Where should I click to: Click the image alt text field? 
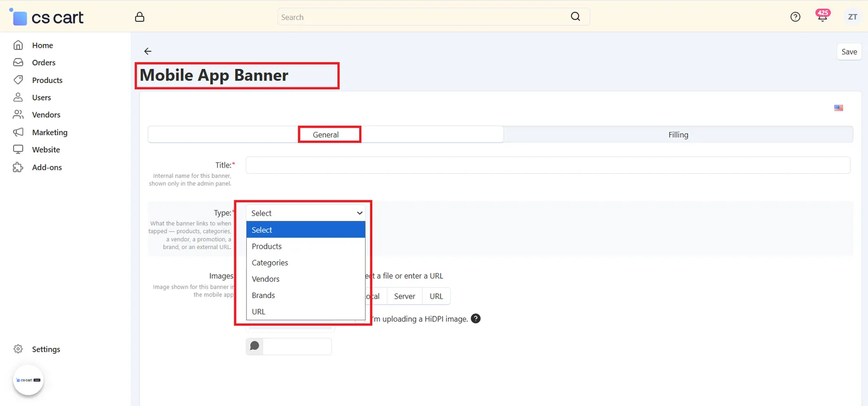[x=297, y=346]
